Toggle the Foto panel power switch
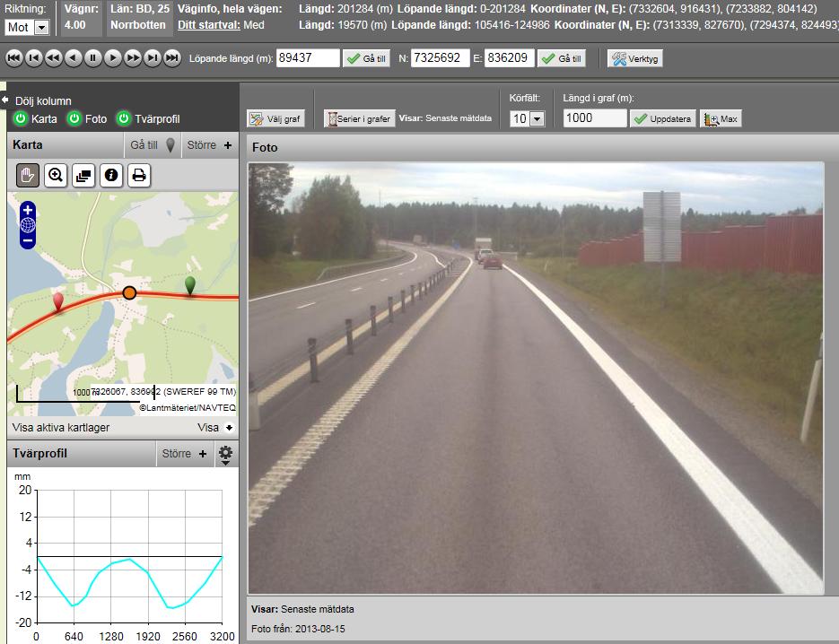The width and height of the screenshot is (839, 644). coord(74,118)
